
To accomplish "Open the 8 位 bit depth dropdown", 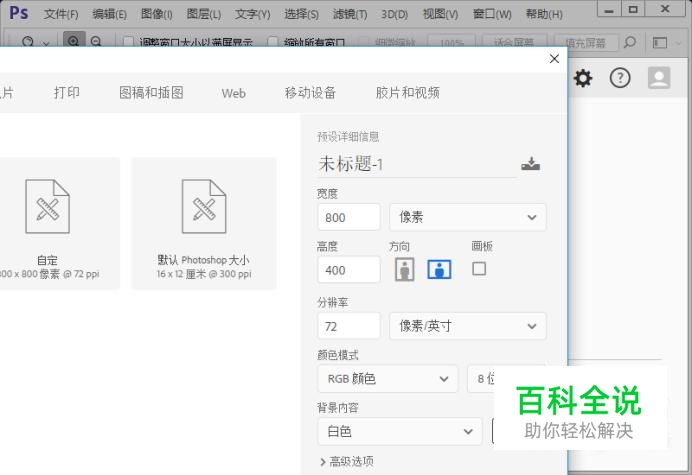I will coord(481,378).
